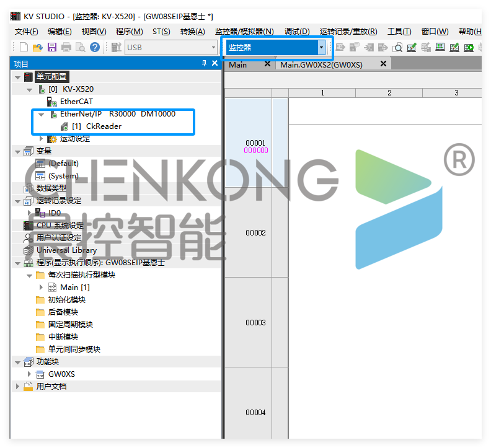This screenshot has width=491, height=448.
Task: Open the 窗口(W) menu
Action: point(435,32)
